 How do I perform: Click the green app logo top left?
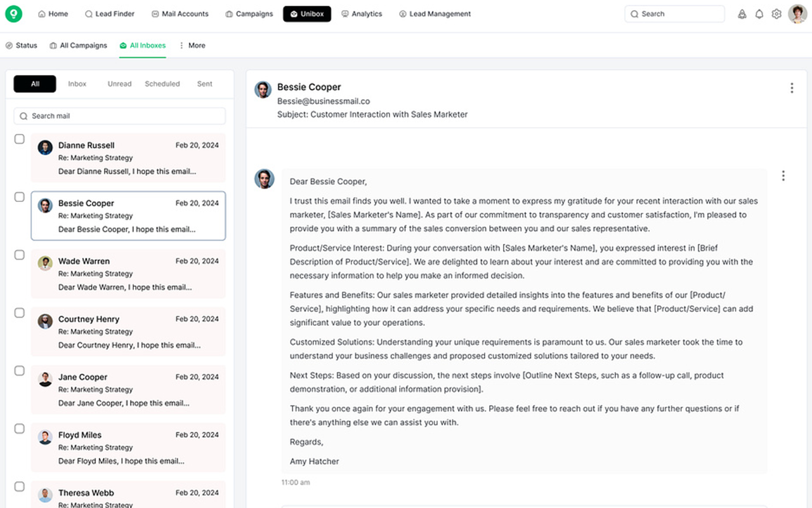[x=13, y=13]
